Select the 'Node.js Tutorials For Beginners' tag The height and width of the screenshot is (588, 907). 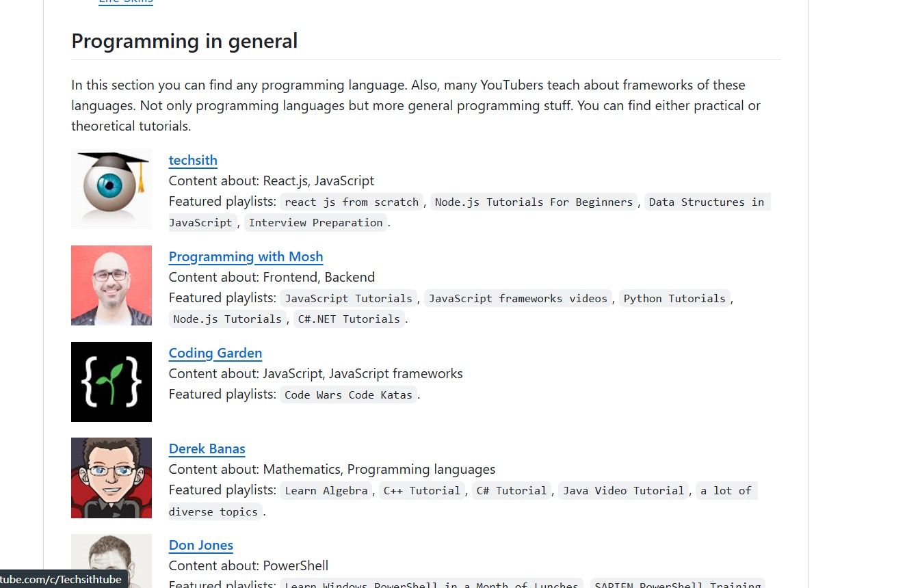(x=534, y=202)
